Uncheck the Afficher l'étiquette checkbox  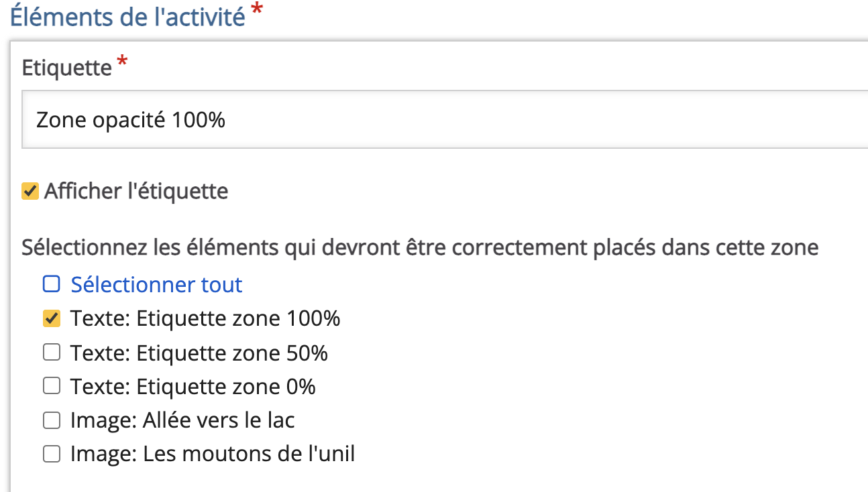click(30, 192)
